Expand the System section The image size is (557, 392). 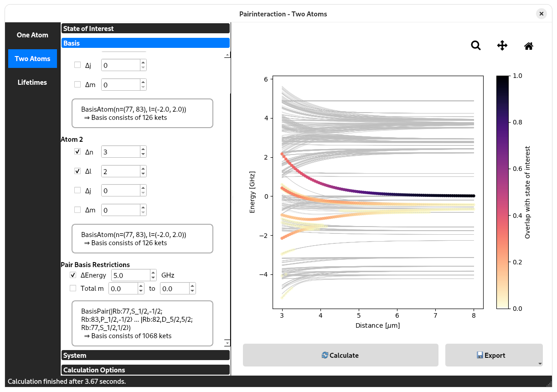[145, 356]
